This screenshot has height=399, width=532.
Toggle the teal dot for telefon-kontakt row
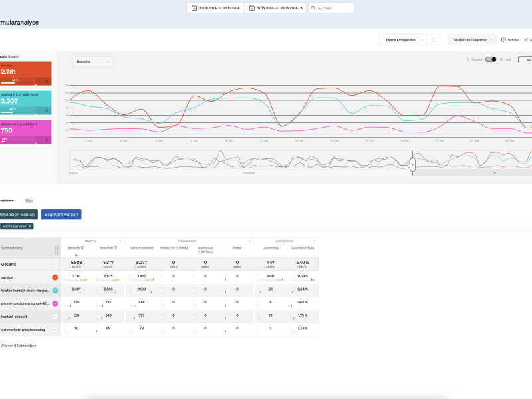pos(55,291)
